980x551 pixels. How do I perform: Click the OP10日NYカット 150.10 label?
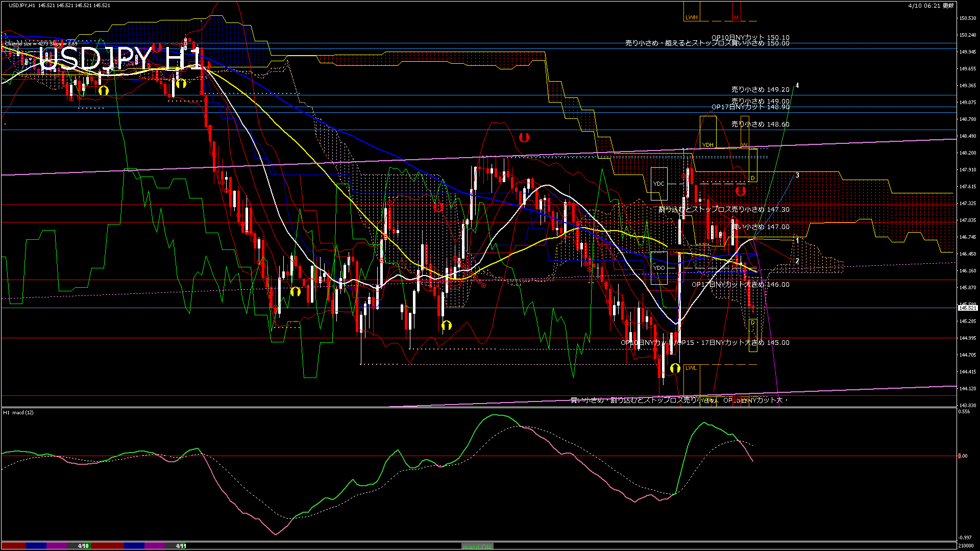(x=750, y=37)
